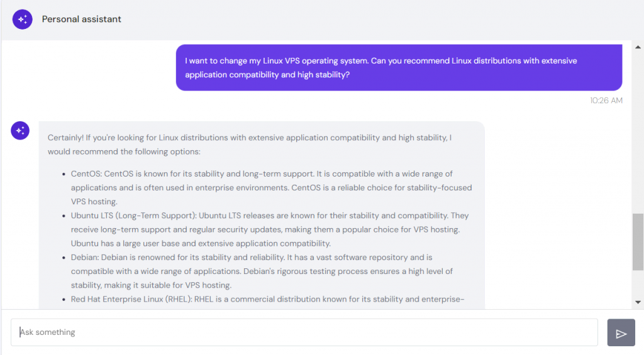The height and width of the screenshot is (355, 644).
Task: Click the "Personal assistant" header title
Action: 82,19
